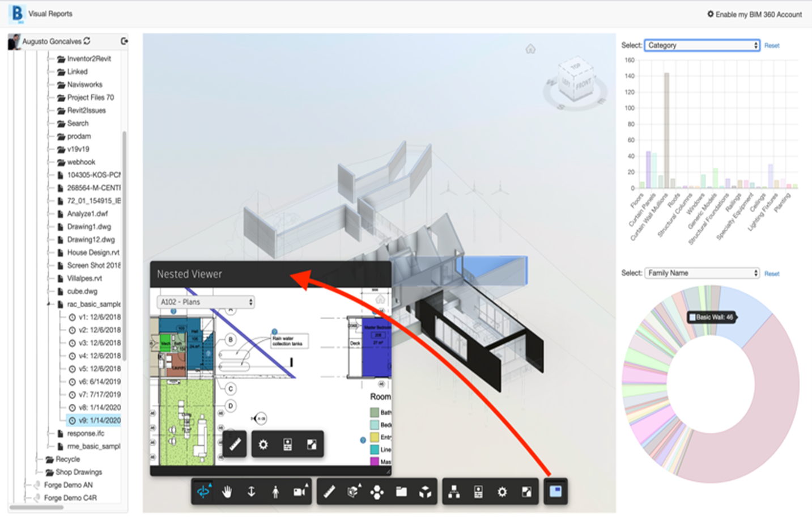Open the Family Name selection dropdown

pyautogui.click(x=702, y=273)
